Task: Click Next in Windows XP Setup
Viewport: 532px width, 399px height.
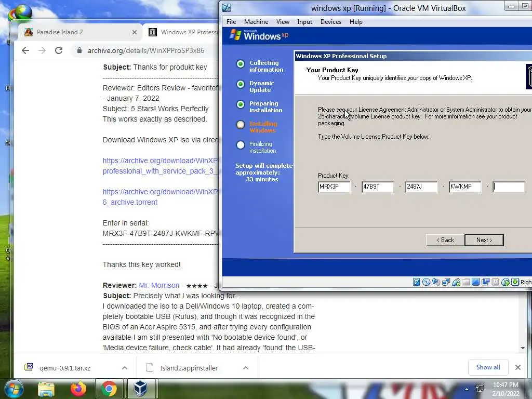Action: [484, 240]
